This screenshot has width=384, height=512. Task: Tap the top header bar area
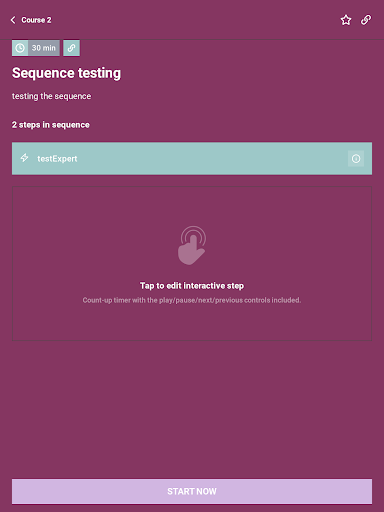(192, 20)
